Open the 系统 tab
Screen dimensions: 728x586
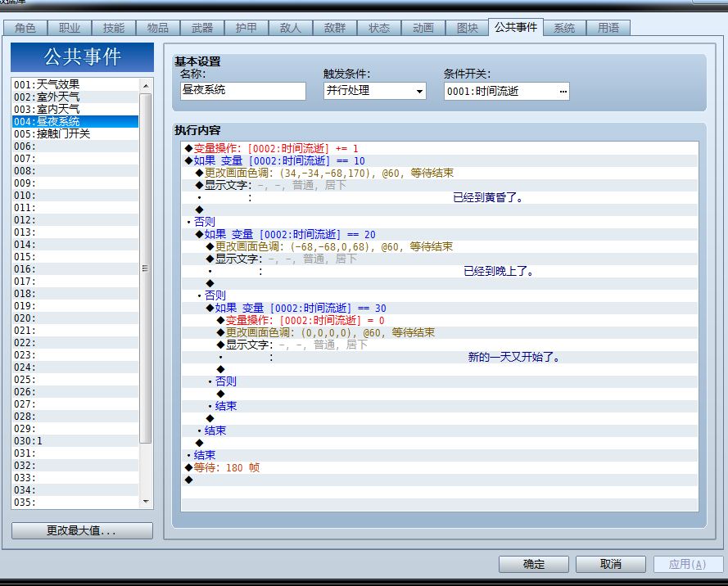tap(564, 28)
